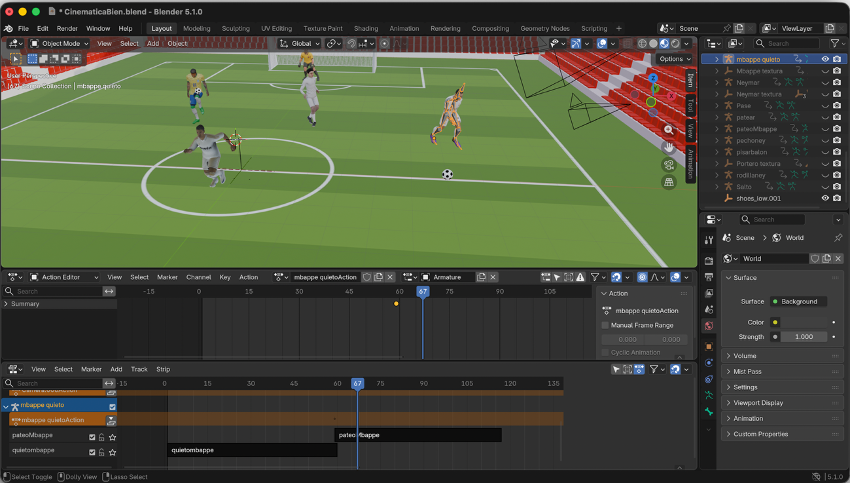Expand the Neymar item in the outliner
Image resolution: width=850 pixels, height=484 pixels.
pyautogui.click(x=718, y=83)
